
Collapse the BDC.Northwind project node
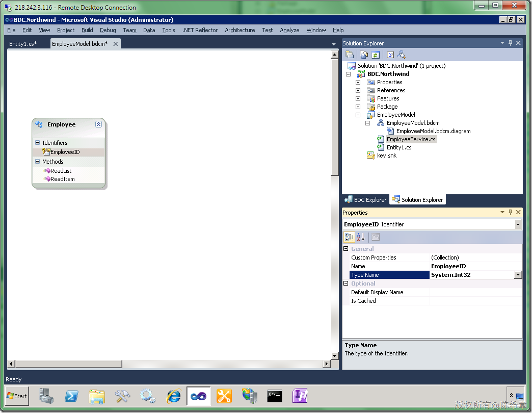click(348, 74)
